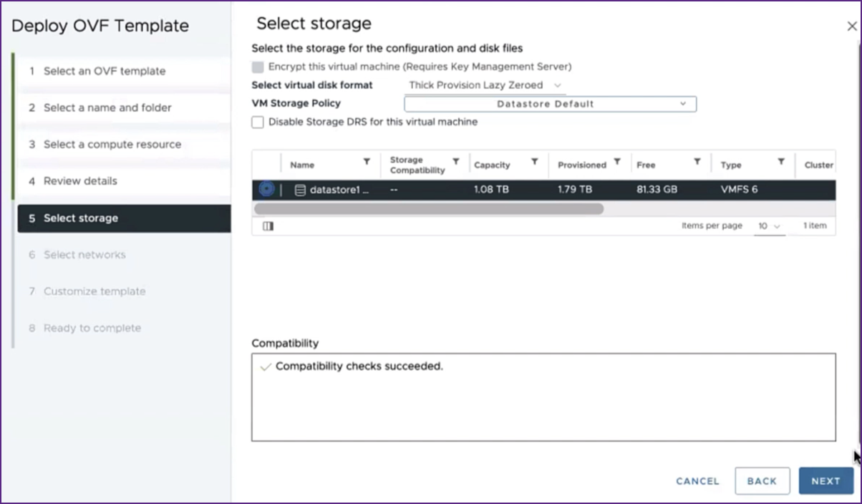Enable Disable Storage DRS checkbox
Image resolution: width=862 pixels, height=504 pixels.
[258, 122]
